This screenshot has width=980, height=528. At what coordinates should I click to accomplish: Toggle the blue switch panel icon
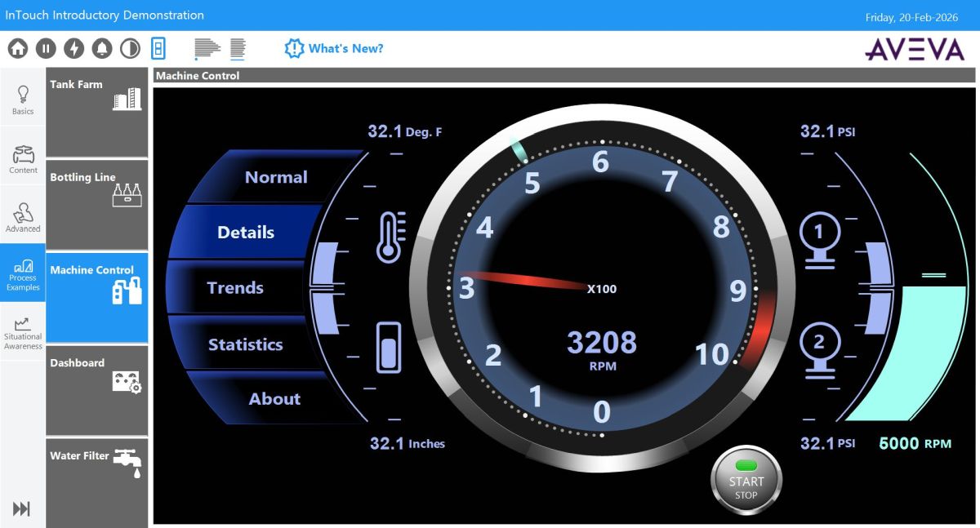(158, 49)
